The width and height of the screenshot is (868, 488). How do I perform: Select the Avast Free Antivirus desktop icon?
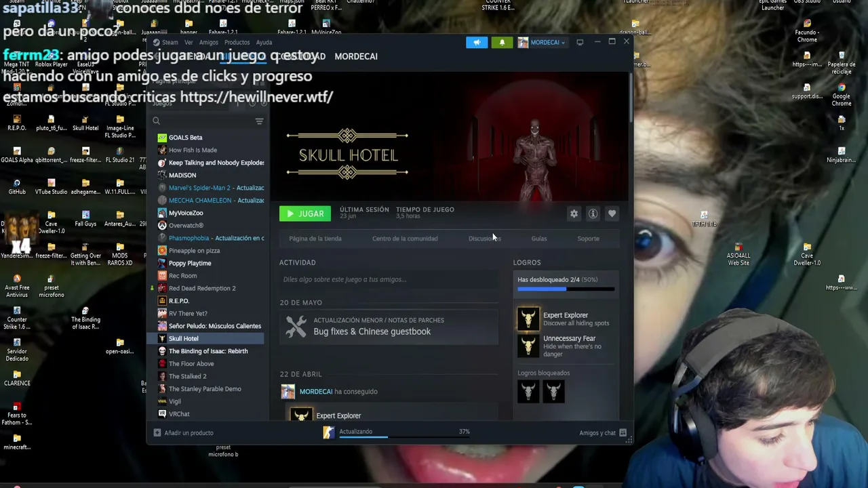(17, 285)
